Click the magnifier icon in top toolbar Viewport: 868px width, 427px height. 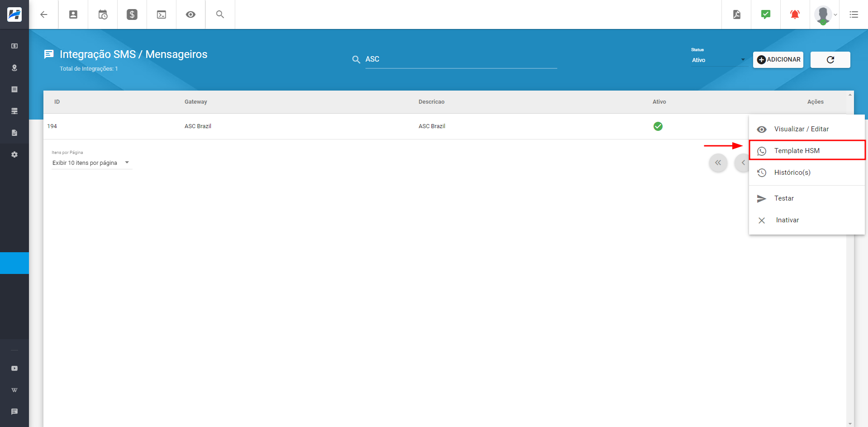(x=220, y=14)
